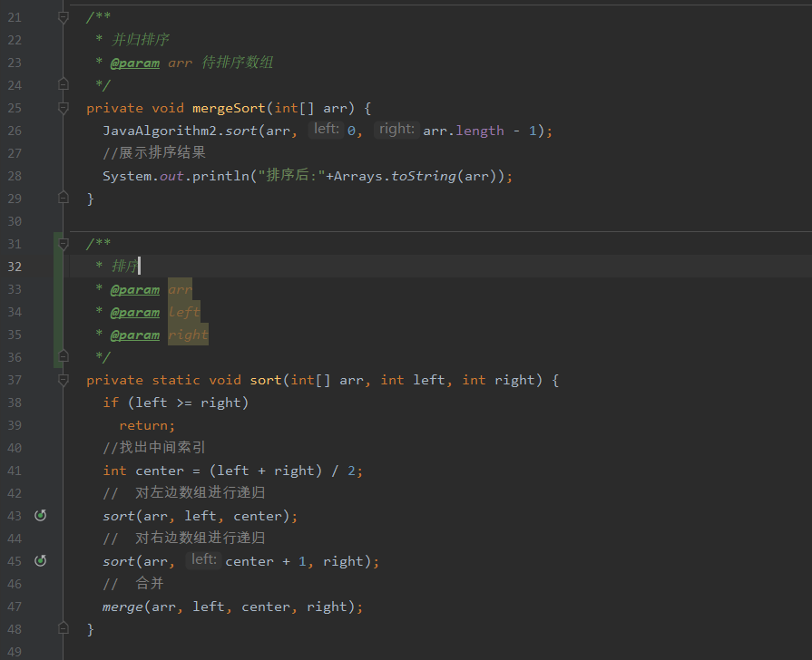Click line number 37 in the gutter
The width and height of the screenshot is (812, 660).
(15, 380)
